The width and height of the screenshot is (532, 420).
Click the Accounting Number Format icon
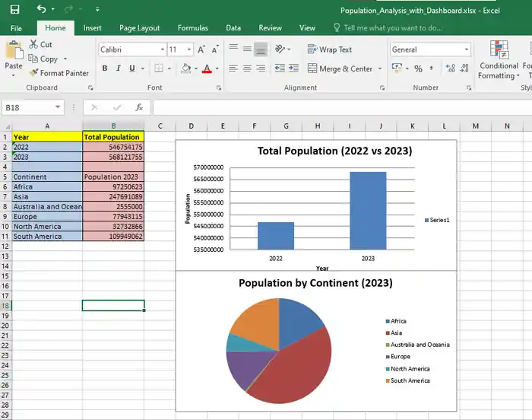(x=397, y=68)
